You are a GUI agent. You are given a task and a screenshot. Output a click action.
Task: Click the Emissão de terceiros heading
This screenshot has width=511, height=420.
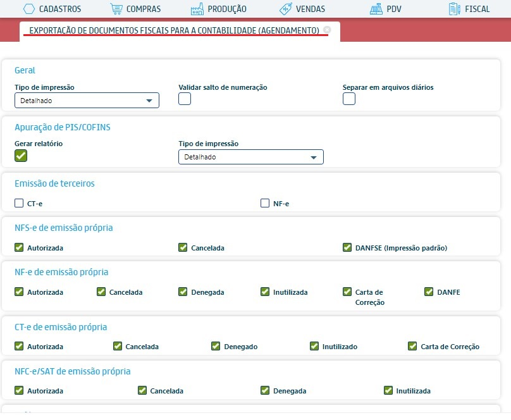[x=54, y=183]
